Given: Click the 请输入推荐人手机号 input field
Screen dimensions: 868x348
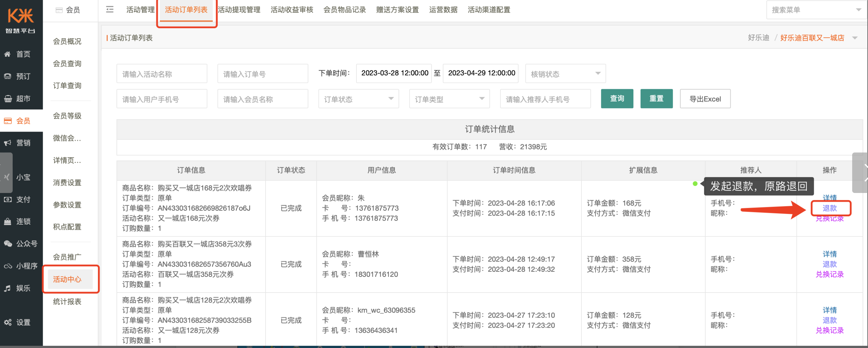Looking at the screenshot, I should [x=545, y=99].
